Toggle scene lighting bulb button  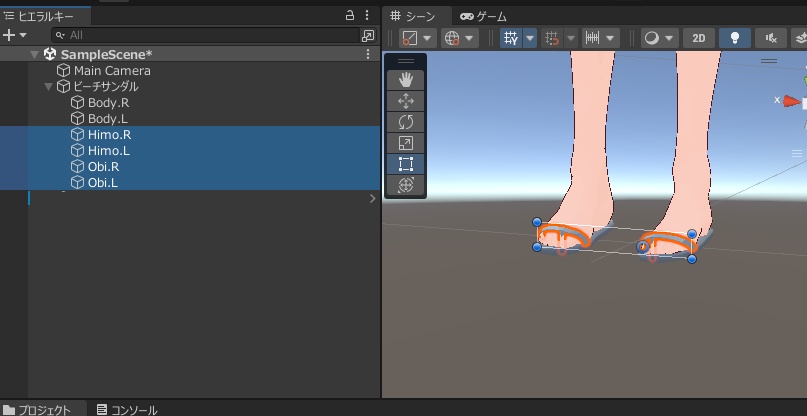735,38
